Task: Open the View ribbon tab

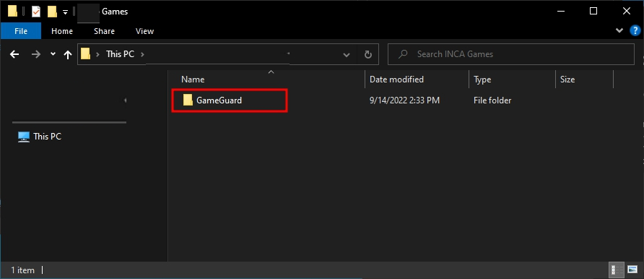Action: (144, 31)
